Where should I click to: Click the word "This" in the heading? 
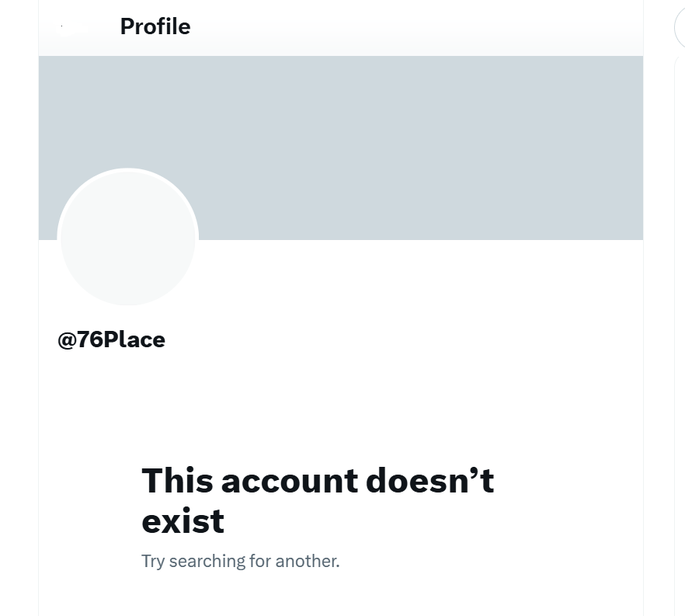tap(177, 481)
